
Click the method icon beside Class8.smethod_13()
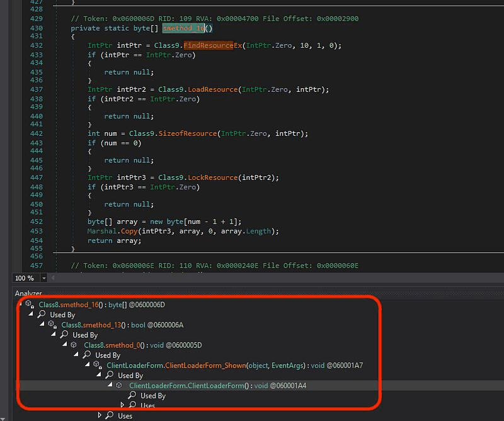point(52,324)
